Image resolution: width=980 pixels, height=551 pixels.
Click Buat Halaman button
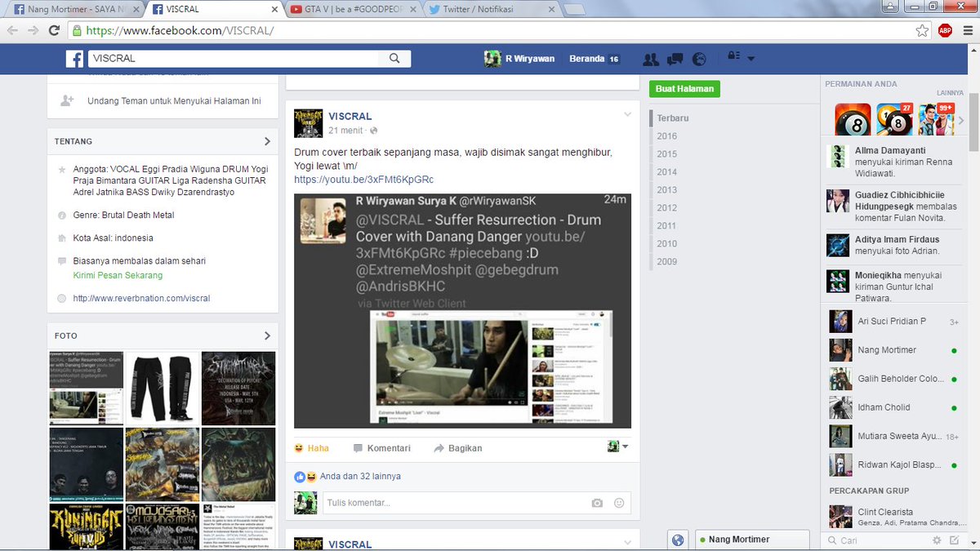[x=685, y=88]
